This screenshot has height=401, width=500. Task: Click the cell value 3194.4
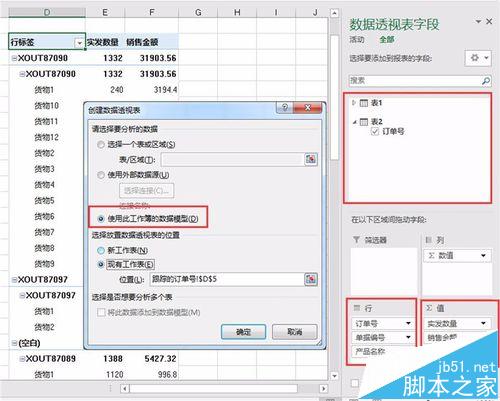click(165, 90)
